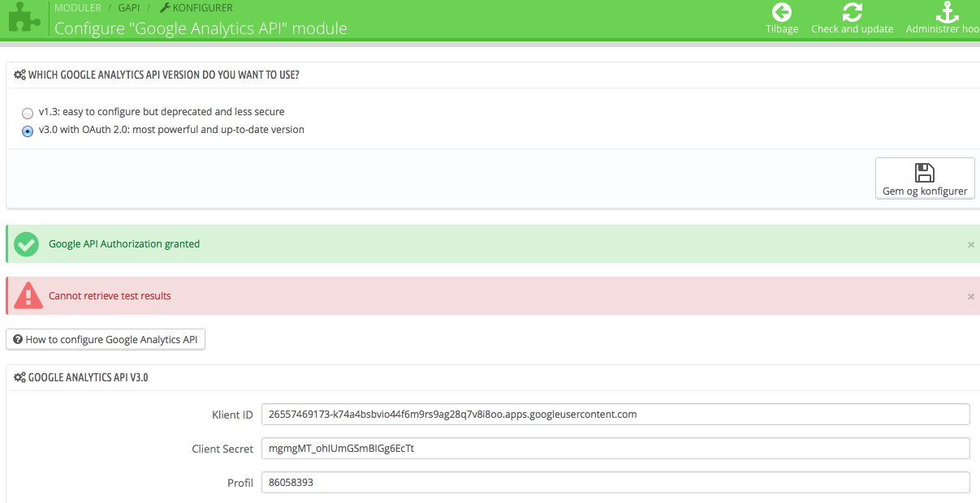Click the 'Cannot retrieve test results' error text
Viewport: 980px width, 503px height.
[x=110, y=295]
